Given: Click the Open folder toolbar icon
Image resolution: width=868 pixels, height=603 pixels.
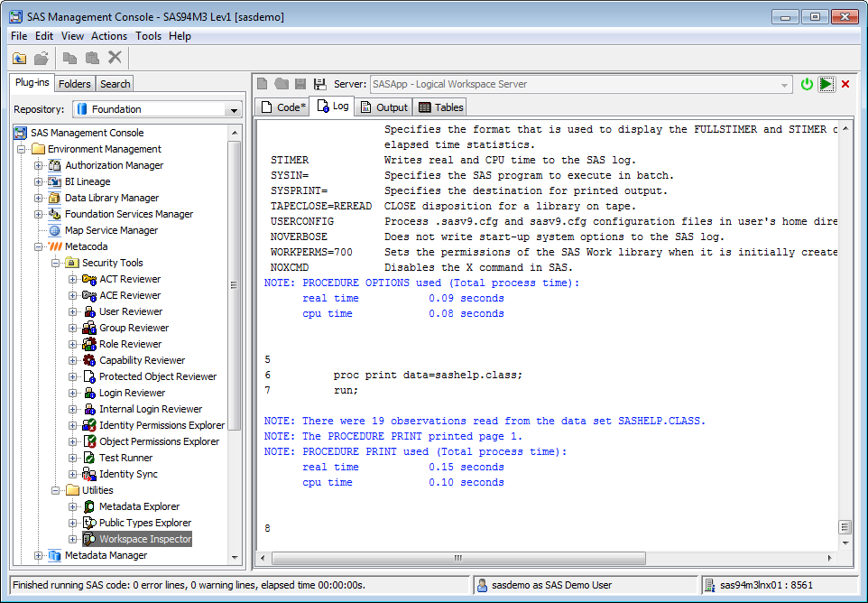Looking at the screenshot, I should pos(41,58).
